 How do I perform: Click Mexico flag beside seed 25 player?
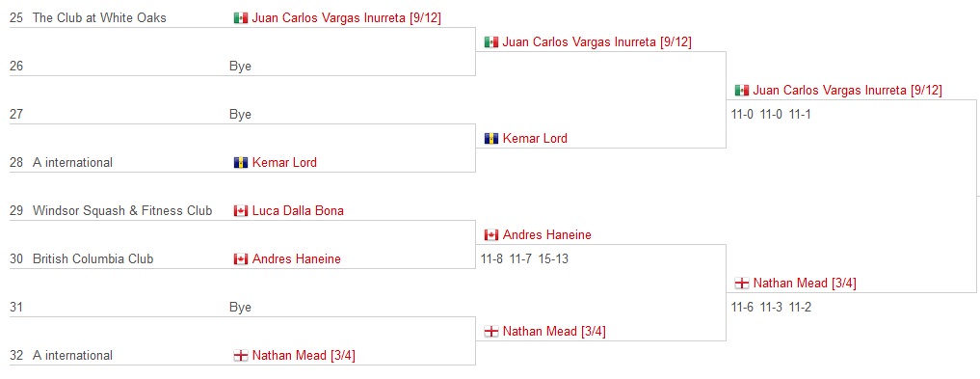click(x=241, y=18)
